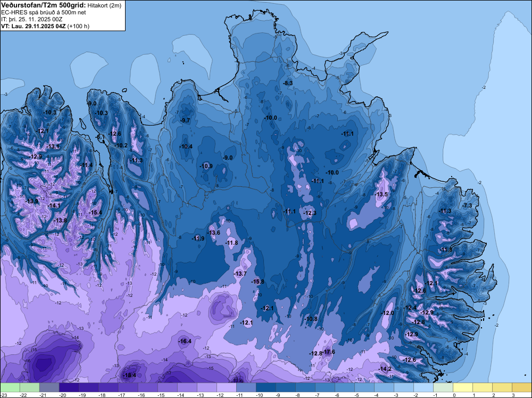
Task: Click the 'EC-HRES spá brúuð á 500m net' line
Action: pos(43,12)
